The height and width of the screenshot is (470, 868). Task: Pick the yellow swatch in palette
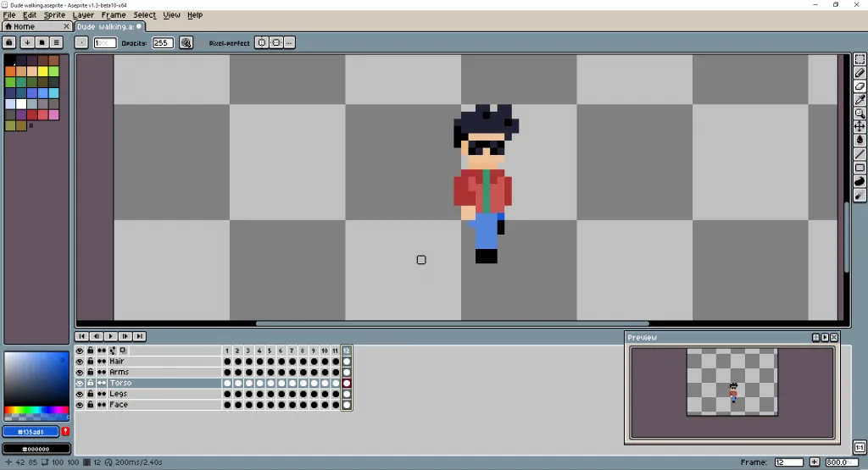tap(42, 71)
